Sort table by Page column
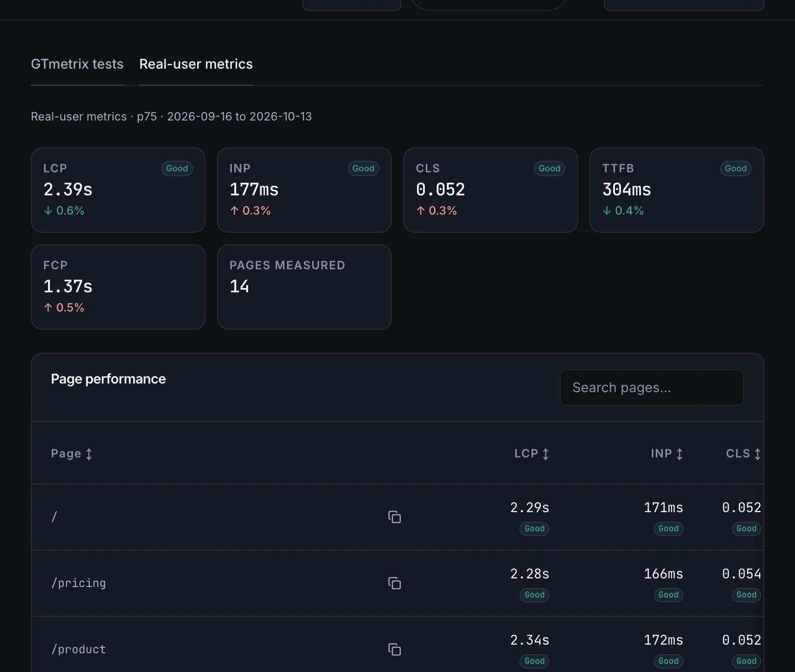 pos(72,454)
